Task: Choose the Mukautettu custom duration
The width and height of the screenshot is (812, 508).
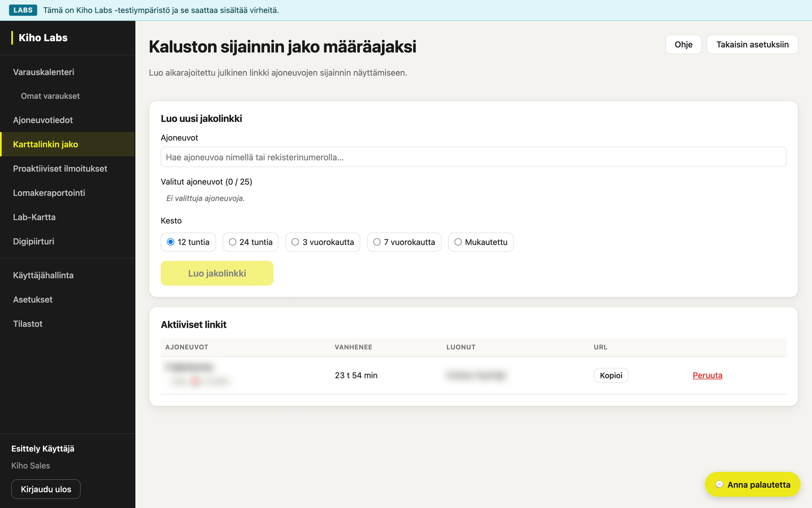Action: [x=481, y=242]
